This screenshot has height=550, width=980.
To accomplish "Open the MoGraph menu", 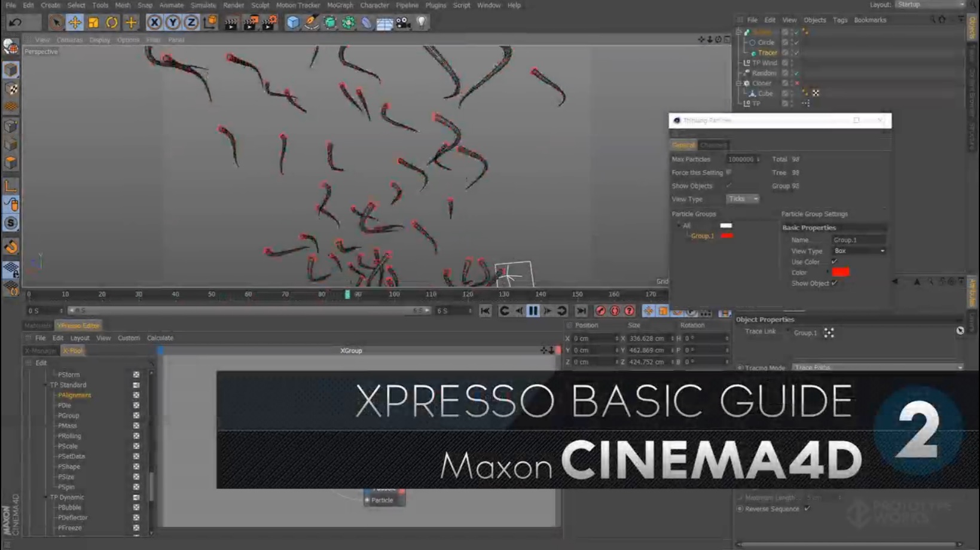I will click(x=340, y=5).
